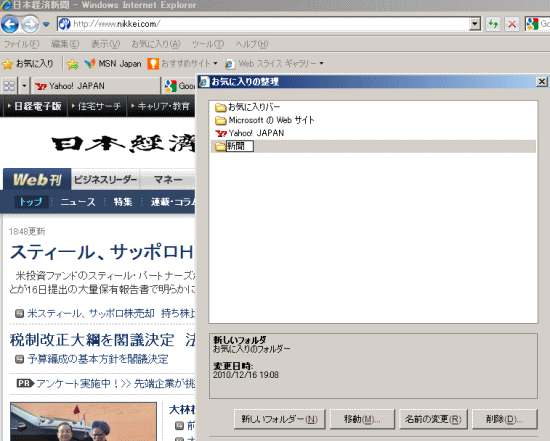The height and width of the screenshot is (441, 550).
Task: Click the キャリア・教育 navigation link
Action: [x=160, y=106]
